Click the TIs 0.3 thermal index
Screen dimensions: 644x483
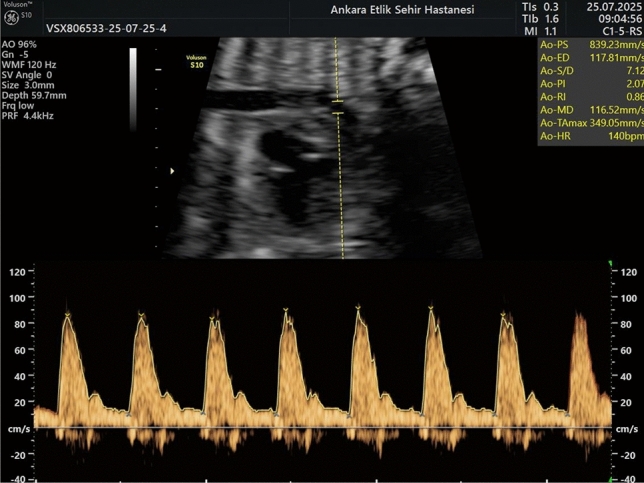click(540, 7)
